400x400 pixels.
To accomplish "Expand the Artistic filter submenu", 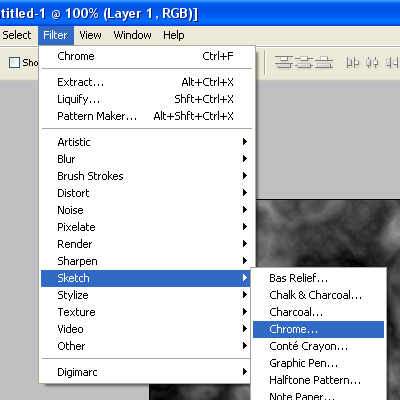I will pyautogui.click(x=146, y=142).
